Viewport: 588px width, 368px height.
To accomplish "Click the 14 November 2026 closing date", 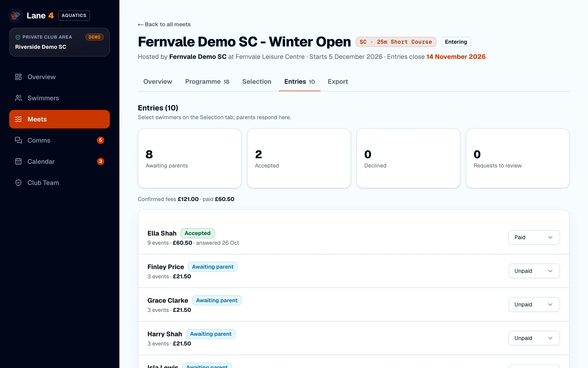I will point(456,57).
